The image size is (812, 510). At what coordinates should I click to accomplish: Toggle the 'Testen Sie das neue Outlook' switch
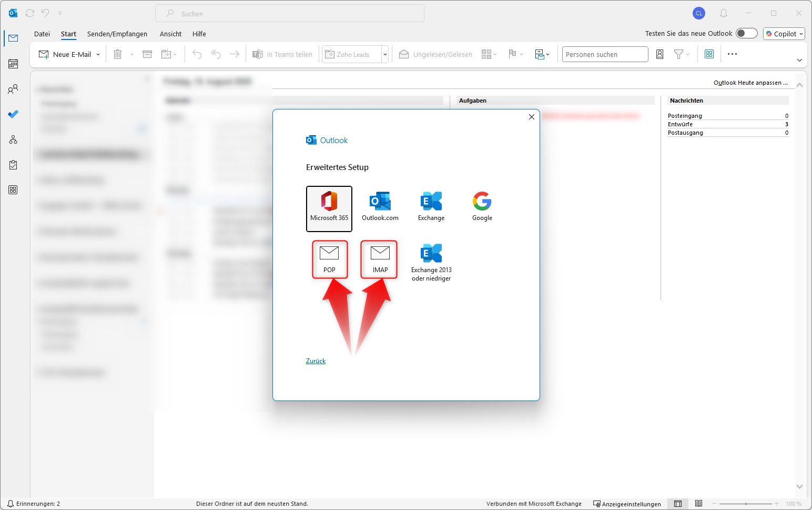tap(746, 34)
